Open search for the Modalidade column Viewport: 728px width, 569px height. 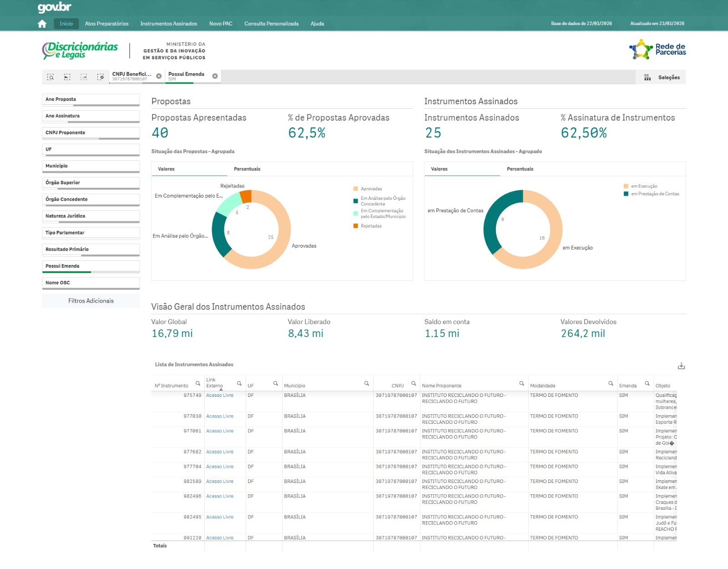click(x=611, y=383)
